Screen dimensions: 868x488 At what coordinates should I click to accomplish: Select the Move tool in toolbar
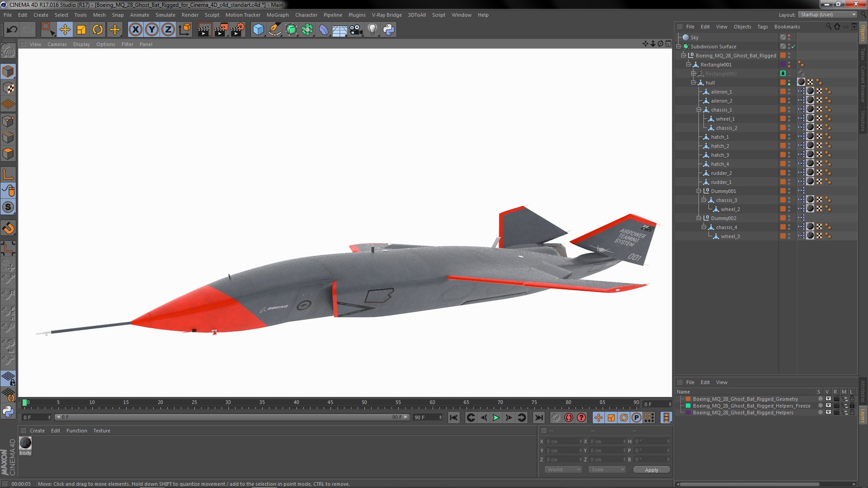(x=64, y=28)
